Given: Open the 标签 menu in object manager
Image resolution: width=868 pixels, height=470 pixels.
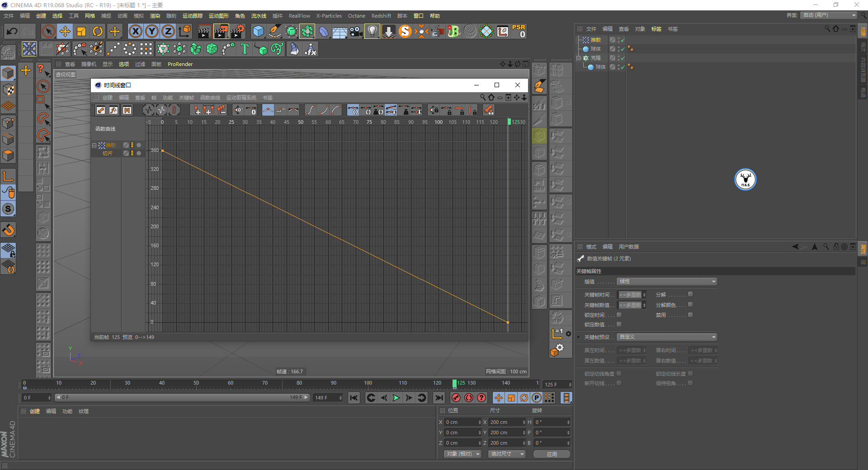Looking at the screenshot, I should [656, 29].
